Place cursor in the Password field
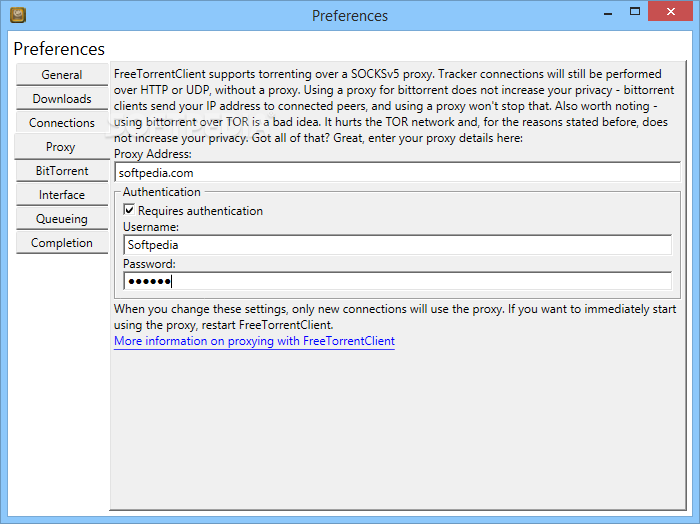This screenshot has height=524, width=700. [397, 282]
